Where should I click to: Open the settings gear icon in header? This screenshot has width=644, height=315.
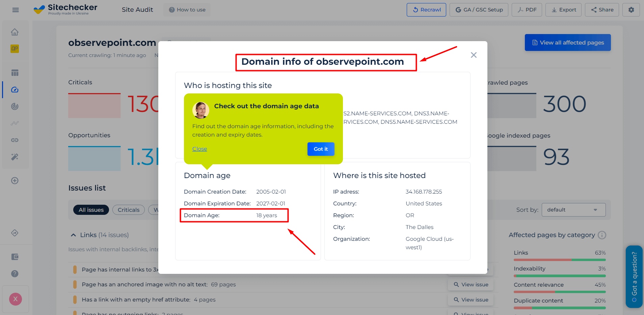coord(631,10)
